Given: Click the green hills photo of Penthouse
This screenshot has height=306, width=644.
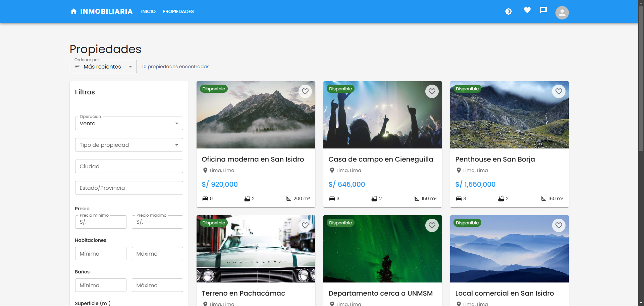Looking at the screenshot, I should point(509,115).
